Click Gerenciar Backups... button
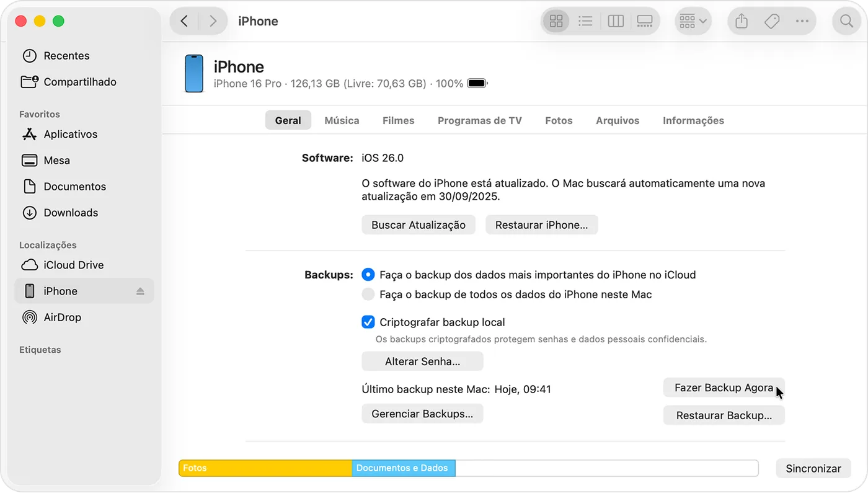Image resolution: width=868 pixels, height=493 pixels. pyautogui.click(x=422, y=414)
